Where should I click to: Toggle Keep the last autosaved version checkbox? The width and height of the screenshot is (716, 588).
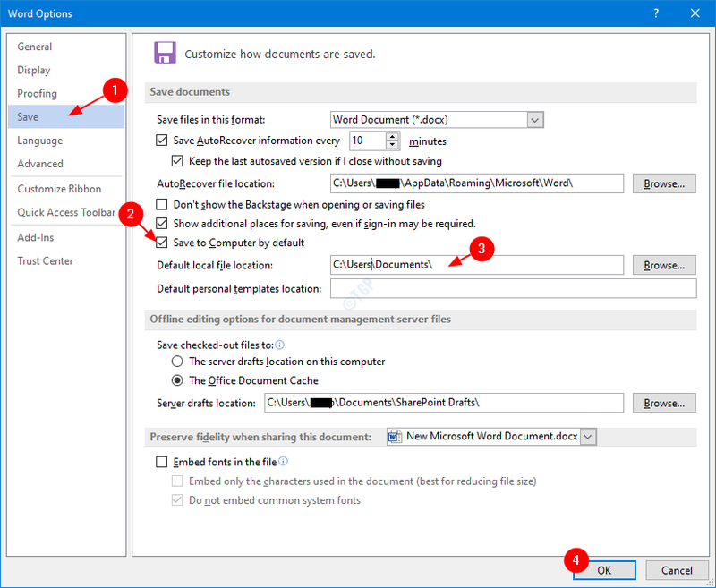[177, 161]
